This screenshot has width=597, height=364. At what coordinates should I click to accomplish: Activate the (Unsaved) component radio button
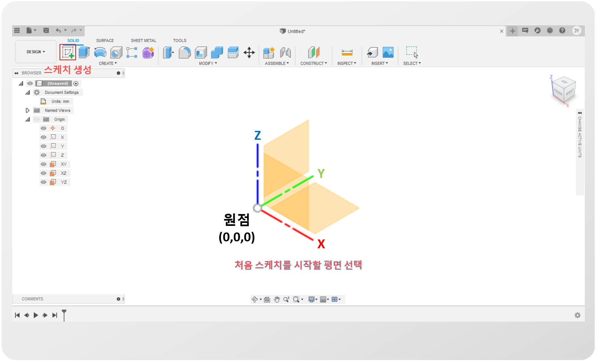76,84
